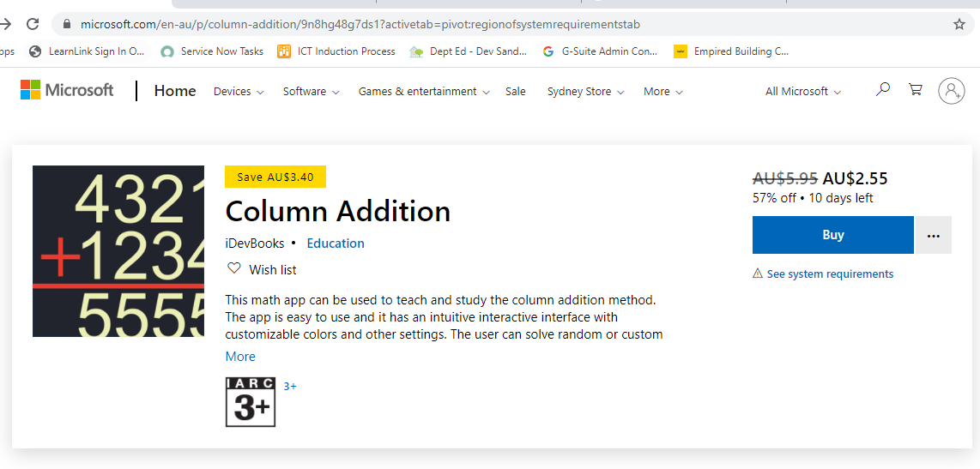Open LearnLink Sign In bookmark
Viewport: 980px width, 469px height.
(87, 51)
